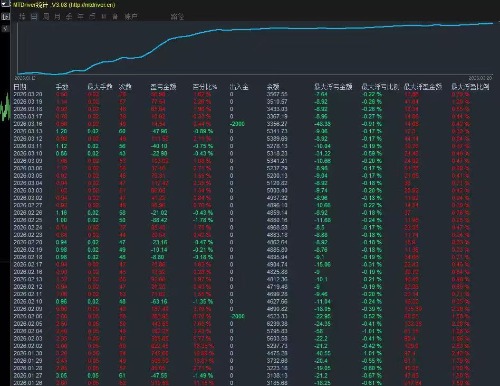500x386 pixels.
Task: Sort by the 最大浮盈比例 column header
Action: click(470, 87)
